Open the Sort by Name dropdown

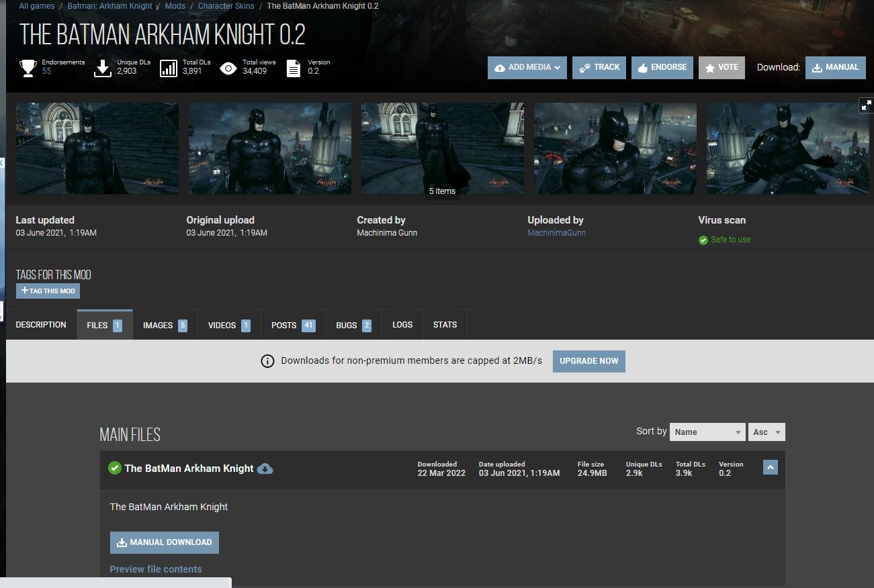coord(707,432)
